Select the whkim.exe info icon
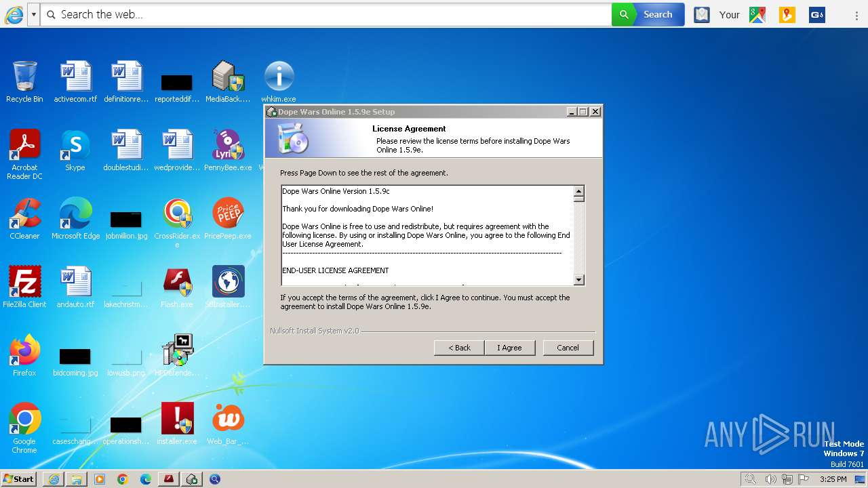The width and height of the screenshot is (868, 488). (x=279, y=82)
